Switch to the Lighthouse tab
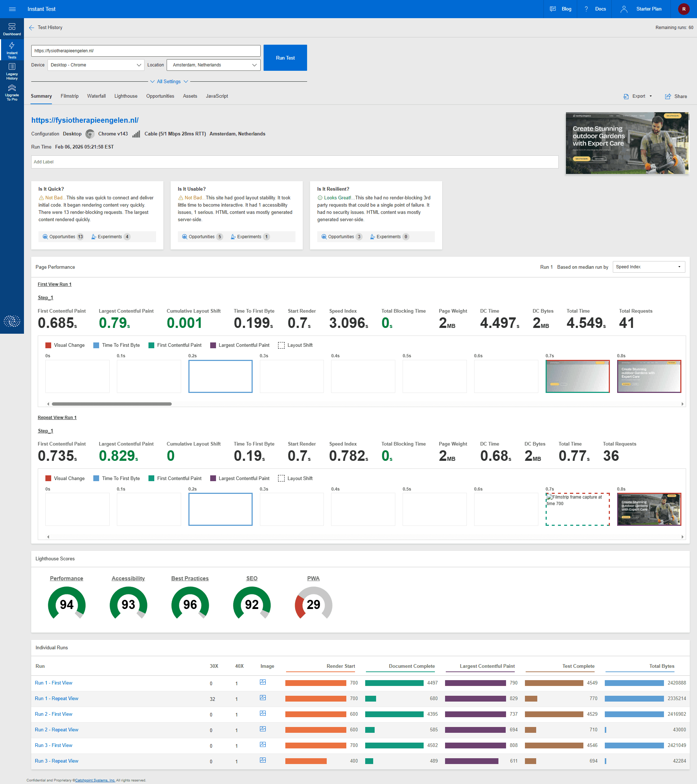This screenshot has width=697, height=784. (126, 96)
